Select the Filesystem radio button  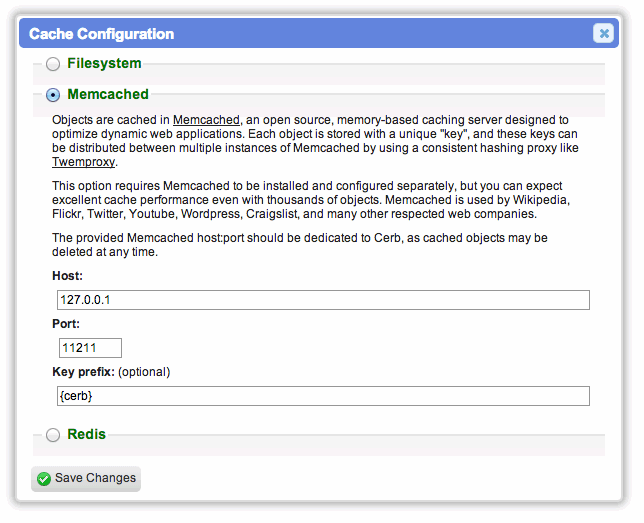pos(53,64)
